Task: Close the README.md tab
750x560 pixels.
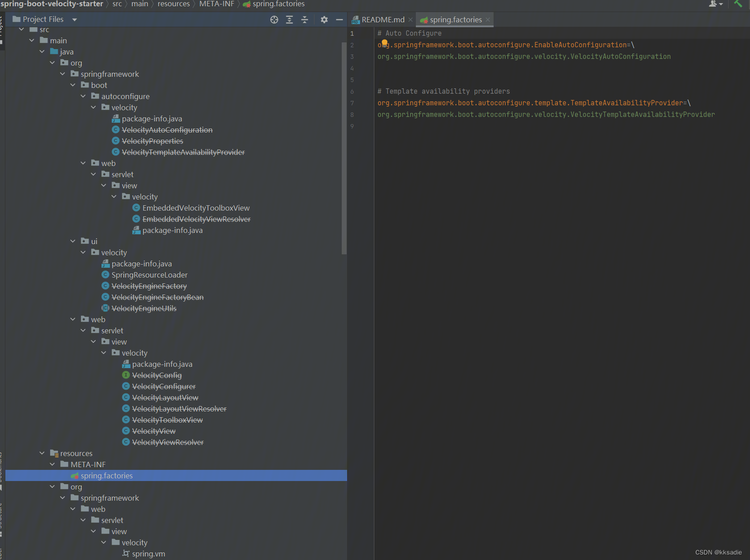Action: click(410, 20)
